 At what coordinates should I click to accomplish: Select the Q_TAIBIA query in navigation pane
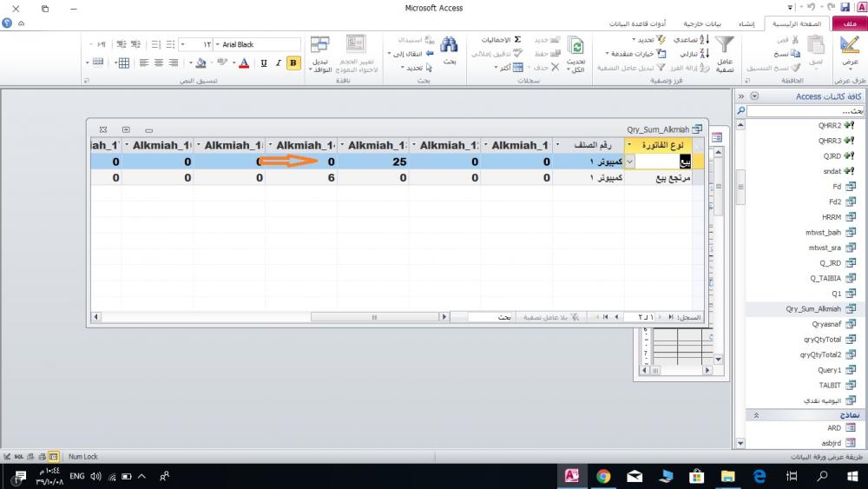832,279
